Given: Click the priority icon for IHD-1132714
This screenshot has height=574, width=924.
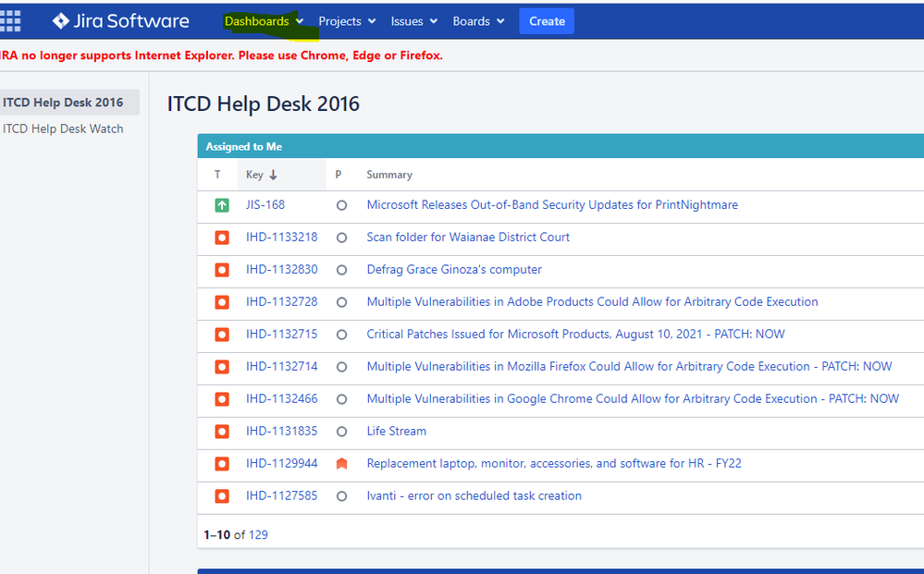Looking at the screenshot, I should (x=342, y=367).
